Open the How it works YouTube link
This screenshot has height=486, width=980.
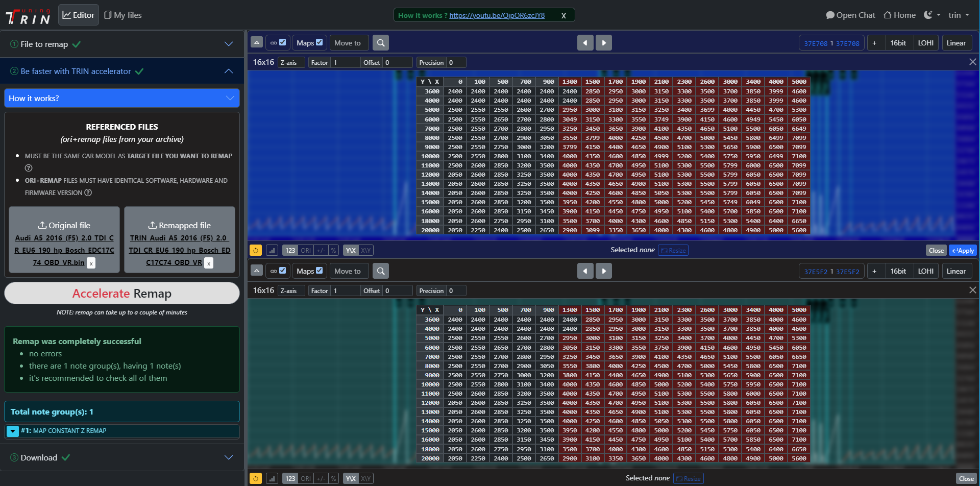pos(497,15)
